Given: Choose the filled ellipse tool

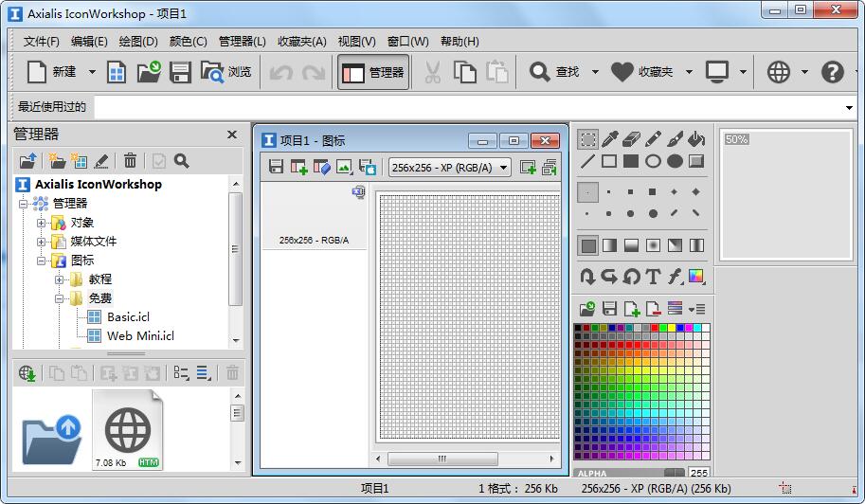Looking at the screenshot, I should click(675, 161).
